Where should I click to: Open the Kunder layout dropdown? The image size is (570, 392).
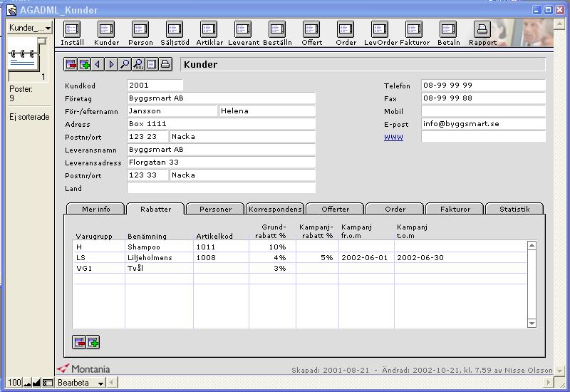(x=29, y=28)
